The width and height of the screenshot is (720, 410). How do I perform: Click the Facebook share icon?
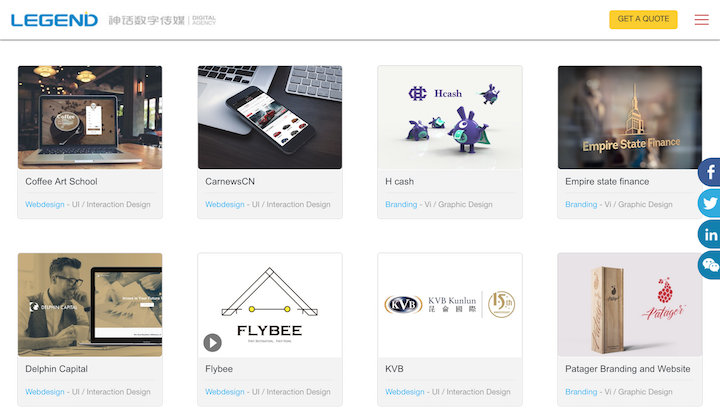point(709,172)
